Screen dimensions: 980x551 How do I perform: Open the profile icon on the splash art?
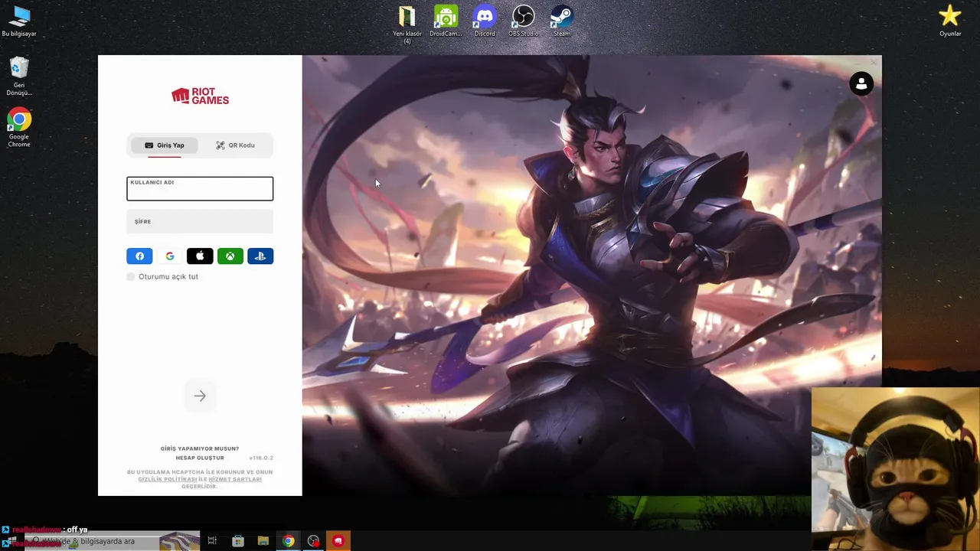(x=861, y=84)
